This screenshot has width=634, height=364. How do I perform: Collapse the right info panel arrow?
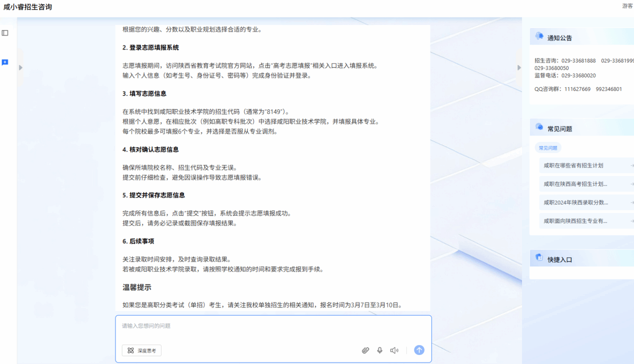[519, 67]
